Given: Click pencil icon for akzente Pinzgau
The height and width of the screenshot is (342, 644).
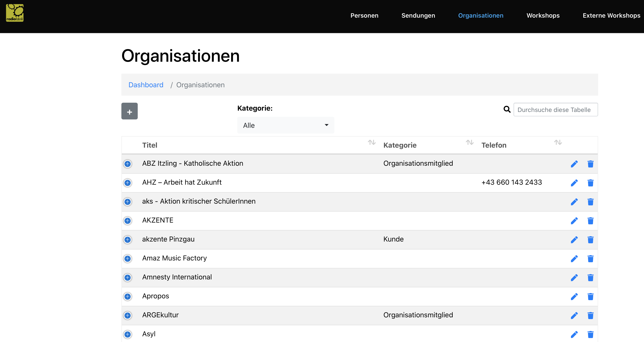Looking at the screenshot, I should tap(574, 240).
